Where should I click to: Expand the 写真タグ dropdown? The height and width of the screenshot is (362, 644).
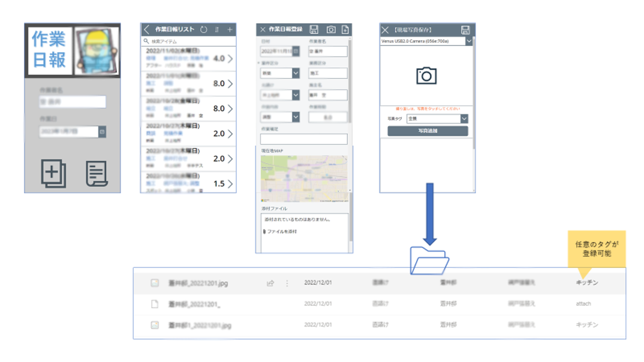coord(464,119)
